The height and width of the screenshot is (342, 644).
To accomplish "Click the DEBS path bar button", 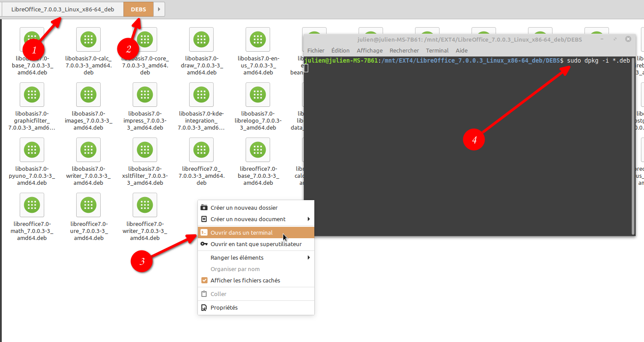I will [138, 9].
